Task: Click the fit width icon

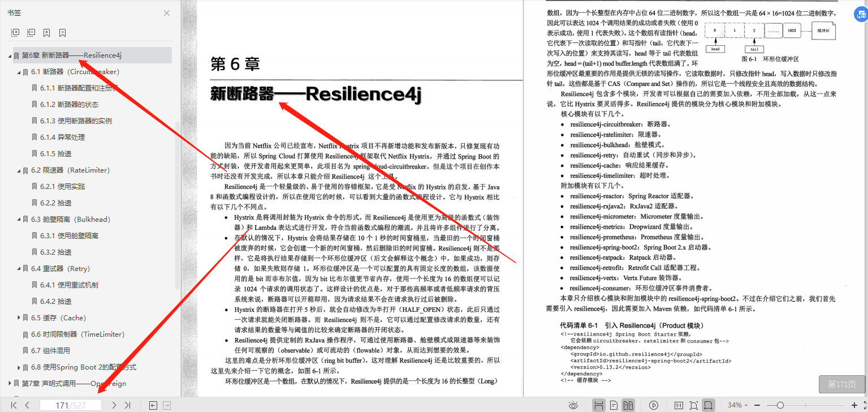Action: tap(707, 405)
